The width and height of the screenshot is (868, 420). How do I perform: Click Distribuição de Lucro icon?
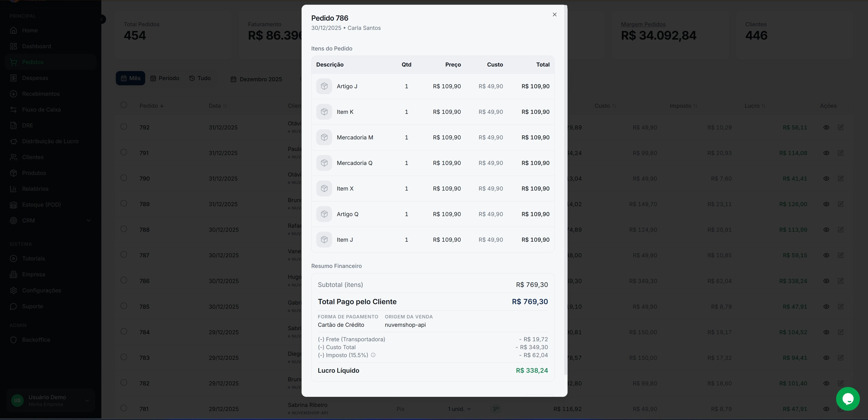(14, 141)
